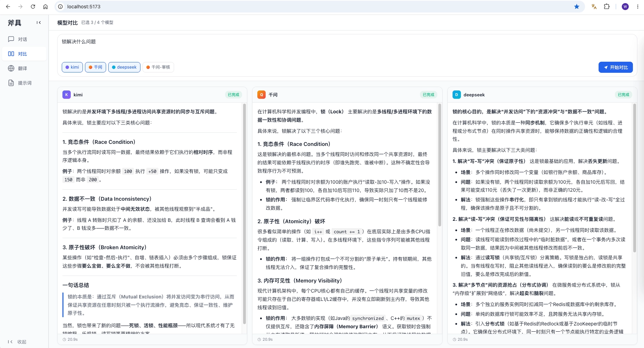Open browser home page
Screen dimensions: 644x348
pos(45,7)
